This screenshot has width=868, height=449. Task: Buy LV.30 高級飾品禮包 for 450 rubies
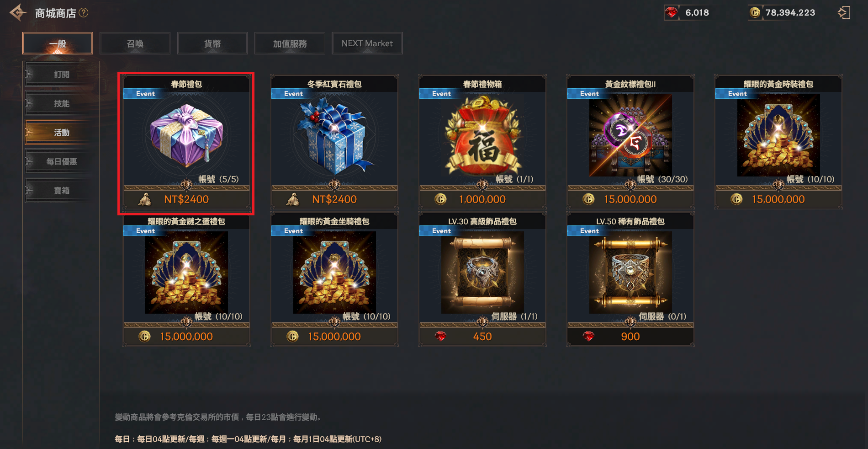click(482, 337)
